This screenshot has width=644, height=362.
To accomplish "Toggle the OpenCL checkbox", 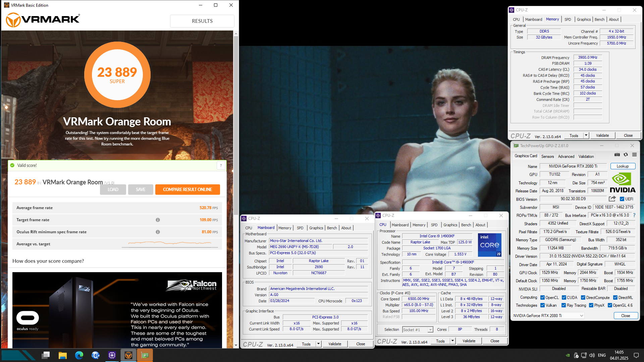I will (542, 298).
